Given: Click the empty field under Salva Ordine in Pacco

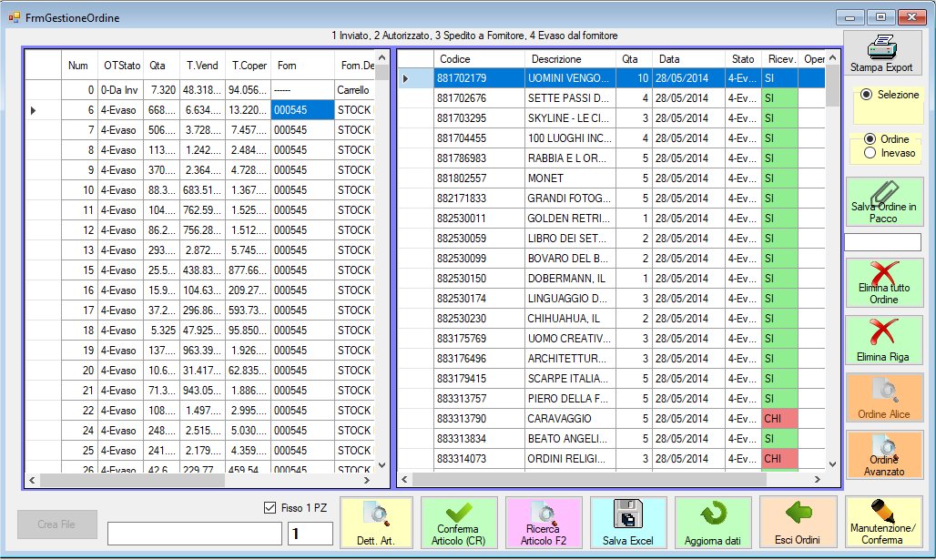Looking at the screenshot, I should (883, 242).
